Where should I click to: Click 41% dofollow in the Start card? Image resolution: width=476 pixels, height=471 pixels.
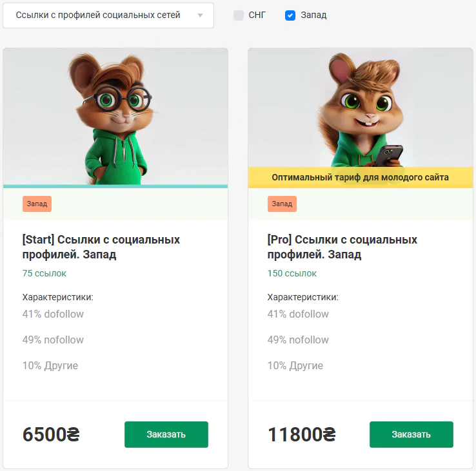53,314
